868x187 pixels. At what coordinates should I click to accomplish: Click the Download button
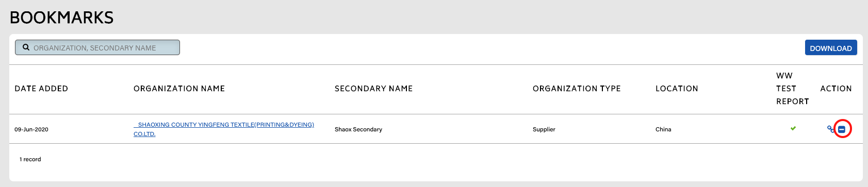click(831, 47)
